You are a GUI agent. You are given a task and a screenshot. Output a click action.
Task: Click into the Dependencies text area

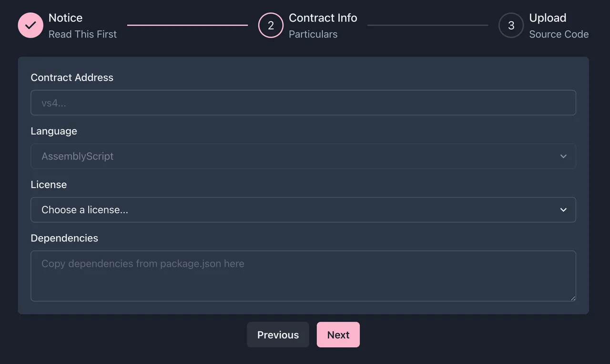coord(303,276)
